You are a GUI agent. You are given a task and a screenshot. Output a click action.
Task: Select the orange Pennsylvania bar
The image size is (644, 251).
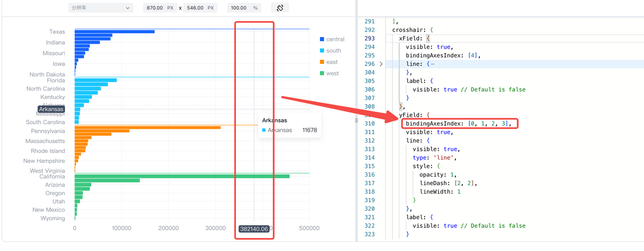147,127
